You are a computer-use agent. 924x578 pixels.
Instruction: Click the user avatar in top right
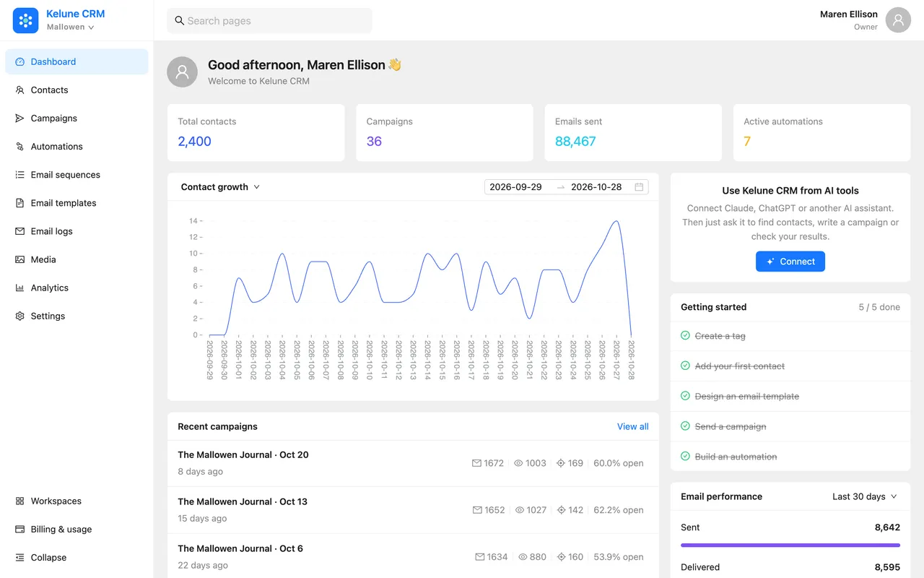coord(898,20)
